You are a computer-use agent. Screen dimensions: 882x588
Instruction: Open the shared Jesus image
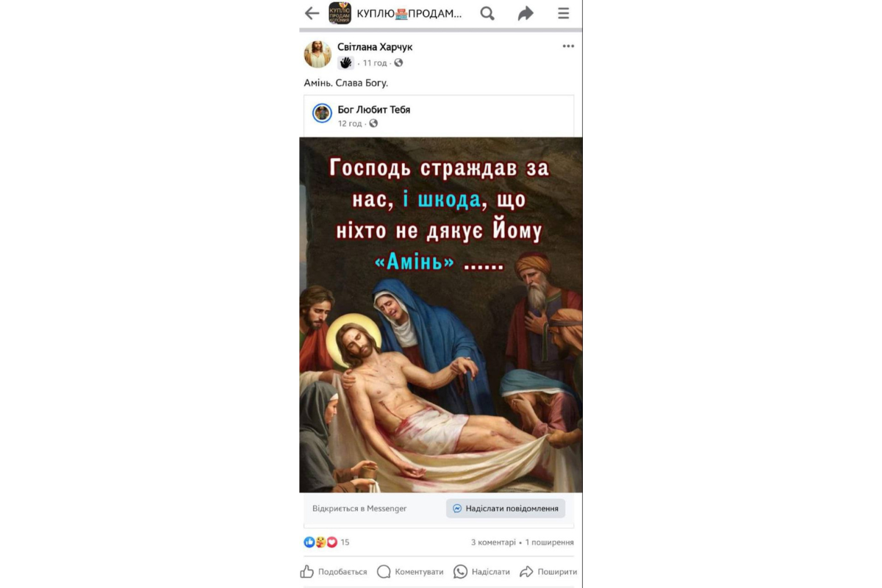441,315
